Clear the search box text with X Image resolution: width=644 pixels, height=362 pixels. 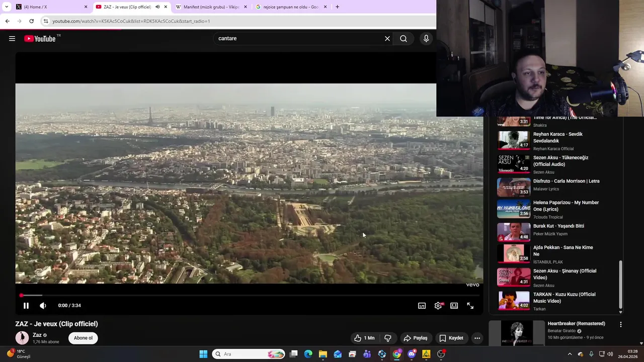coord(387,39)
